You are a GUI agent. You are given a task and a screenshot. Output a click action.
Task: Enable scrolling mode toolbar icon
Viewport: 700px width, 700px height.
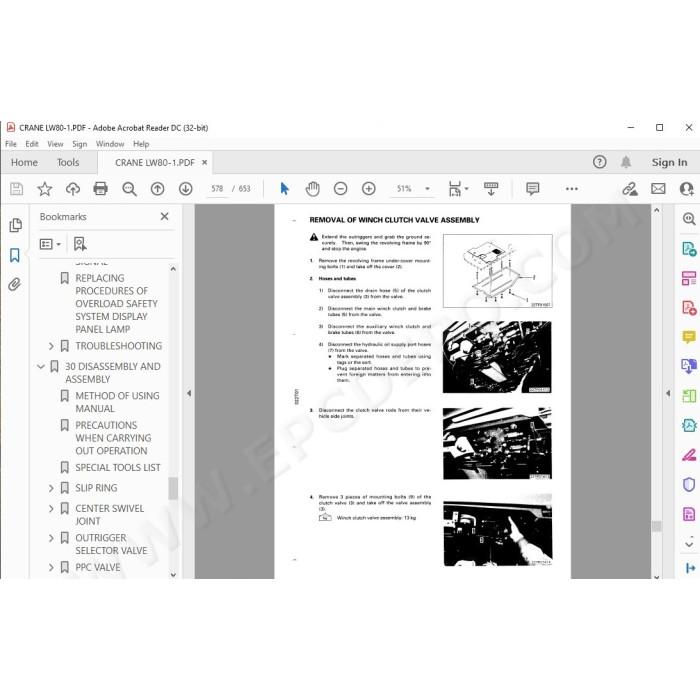[491, 189]
